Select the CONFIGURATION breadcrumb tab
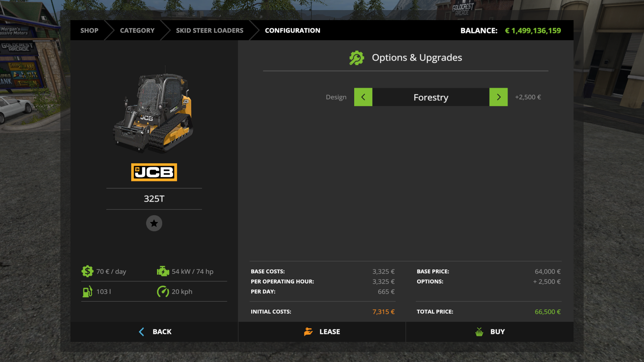644x362 pixels. (293, 31)
